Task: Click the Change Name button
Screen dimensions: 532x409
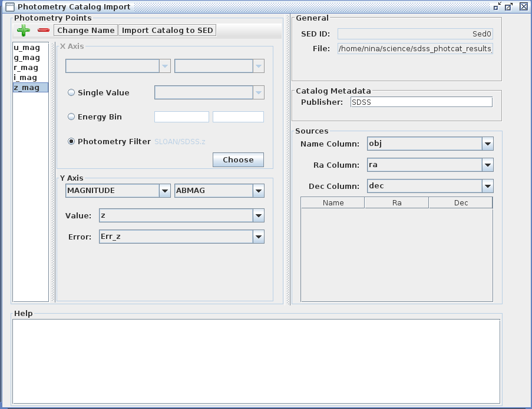Action: pyautogui.click(x=86, y=30)
